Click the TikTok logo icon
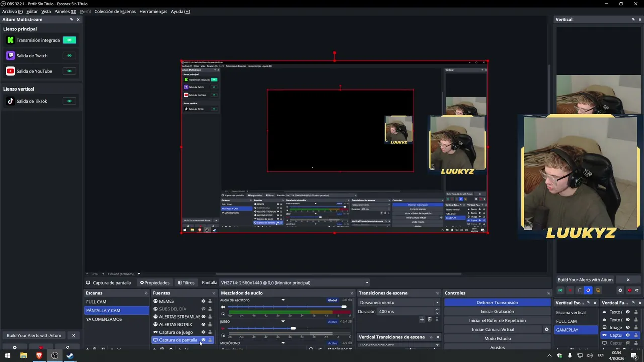Viewport: 644px width, 362px height. (10, 101)
